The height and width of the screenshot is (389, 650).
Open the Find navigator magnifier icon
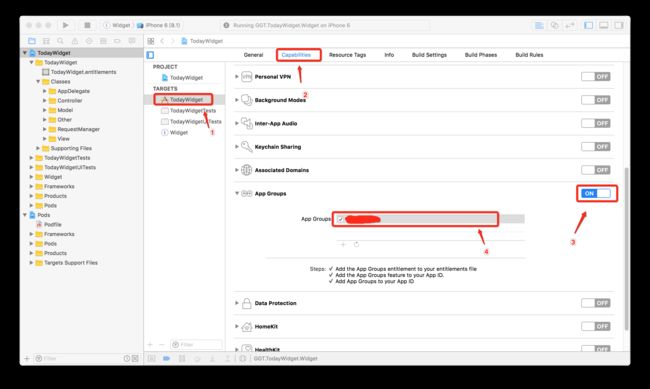[61, 41]
